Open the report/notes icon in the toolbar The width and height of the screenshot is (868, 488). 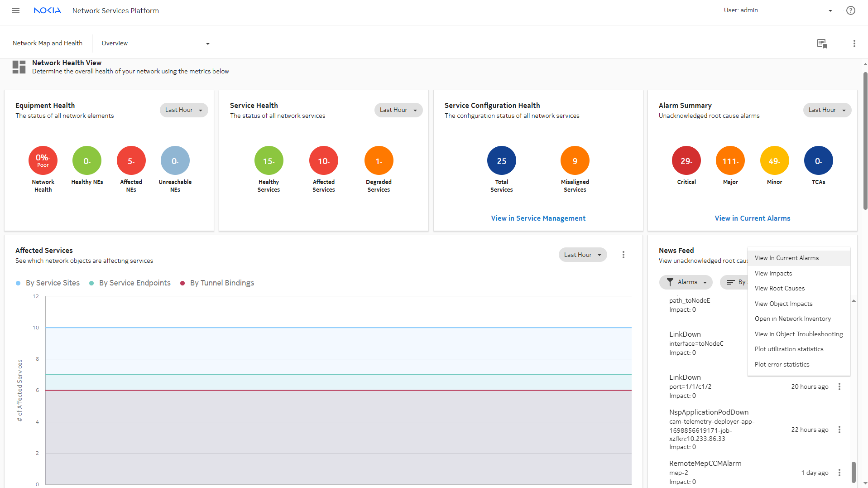822,43
